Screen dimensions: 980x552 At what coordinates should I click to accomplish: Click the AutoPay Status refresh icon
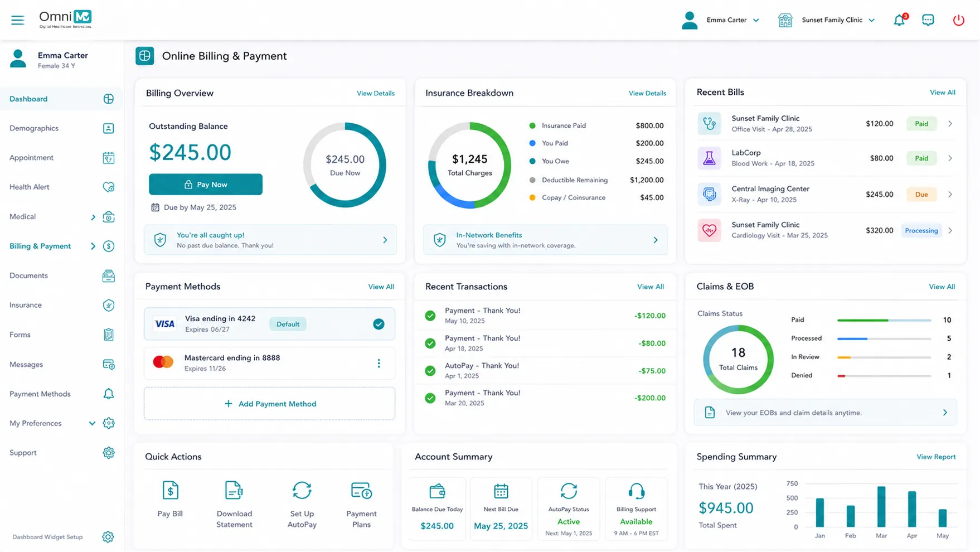click(569, 491)
